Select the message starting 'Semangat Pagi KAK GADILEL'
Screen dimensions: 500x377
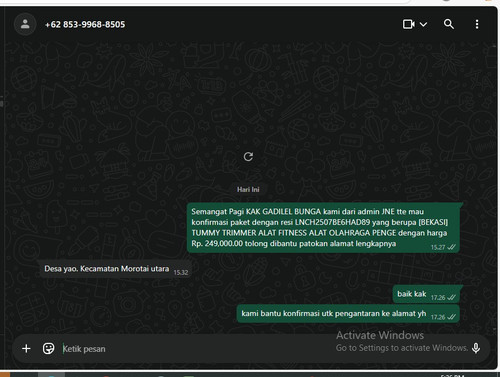coord(323,227)
